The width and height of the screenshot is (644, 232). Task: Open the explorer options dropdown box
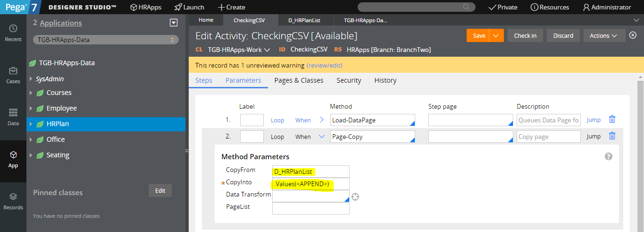[174, 23]
